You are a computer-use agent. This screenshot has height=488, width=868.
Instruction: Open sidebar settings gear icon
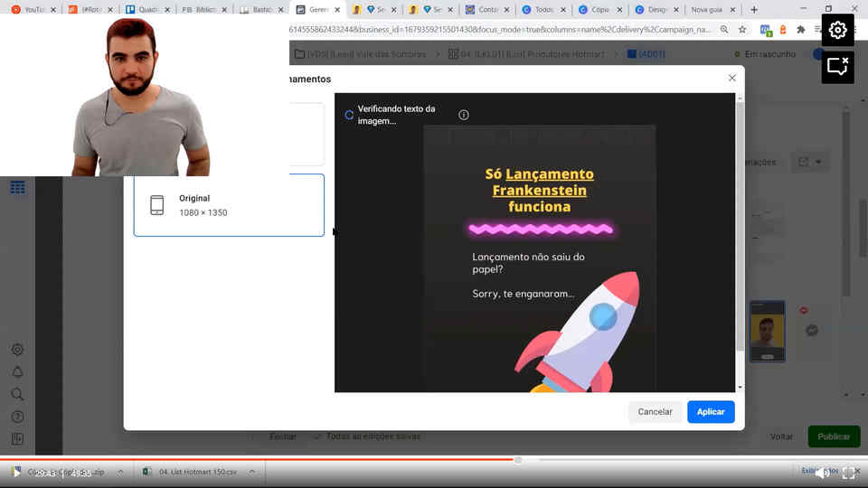click(17, 350)
